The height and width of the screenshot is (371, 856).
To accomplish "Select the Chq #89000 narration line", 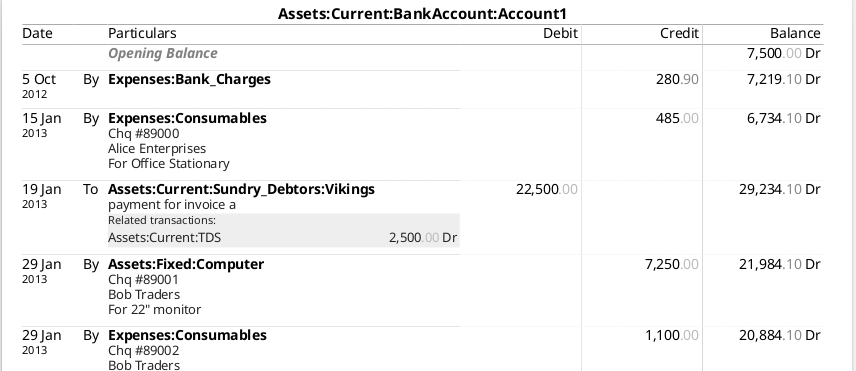I will pos(144,134).
